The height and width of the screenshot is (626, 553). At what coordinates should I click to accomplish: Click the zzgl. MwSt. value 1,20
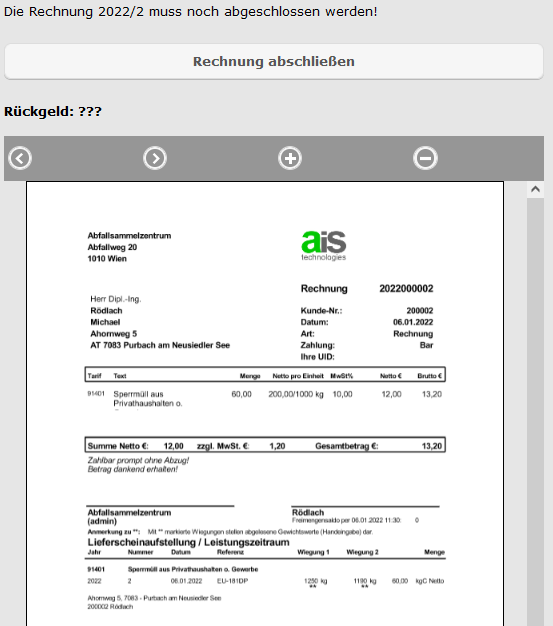(277, 446)
